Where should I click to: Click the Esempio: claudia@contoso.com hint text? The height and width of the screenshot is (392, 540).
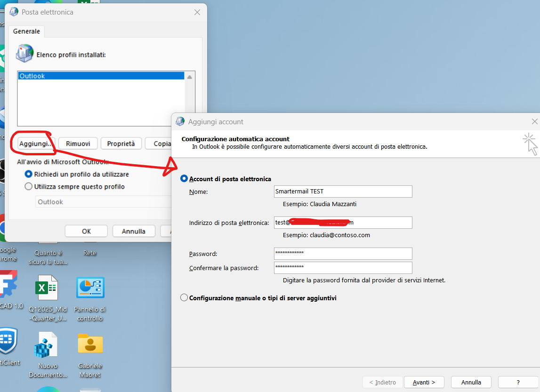pos(326,235)
